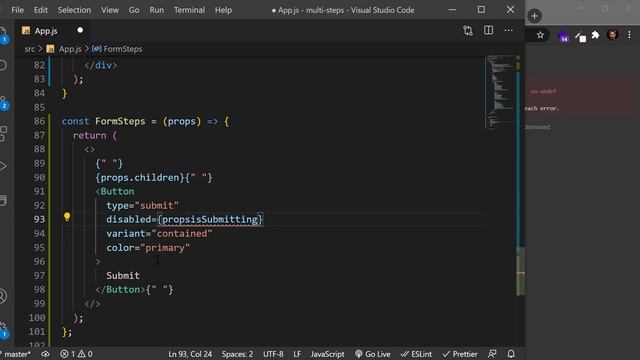Open the browser Extensions puzzle icon
The height and width of the screenshot is (360, 640).
[596, 35]
